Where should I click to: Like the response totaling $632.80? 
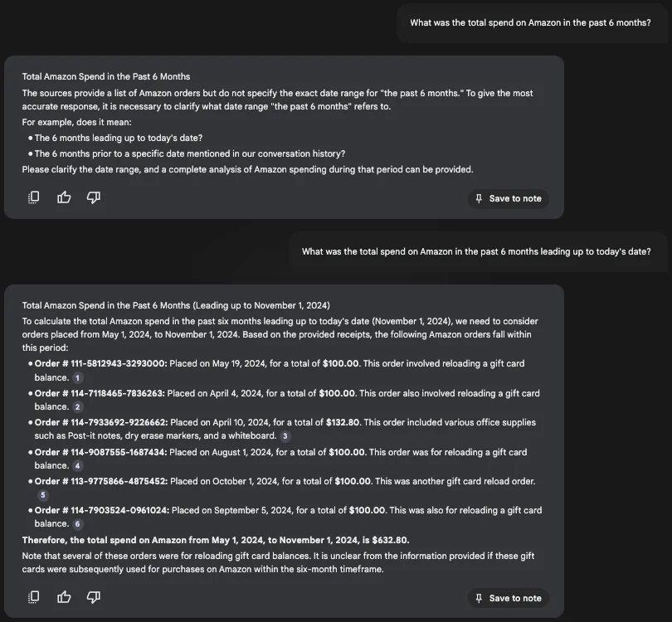(64, 597)
